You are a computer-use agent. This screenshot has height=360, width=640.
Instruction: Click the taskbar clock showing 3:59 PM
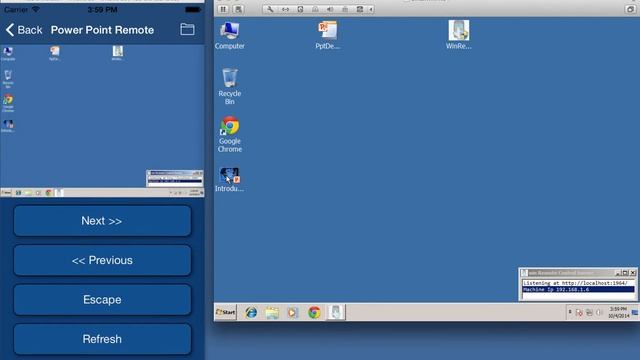pyautogui.click(x=619, y=313)
